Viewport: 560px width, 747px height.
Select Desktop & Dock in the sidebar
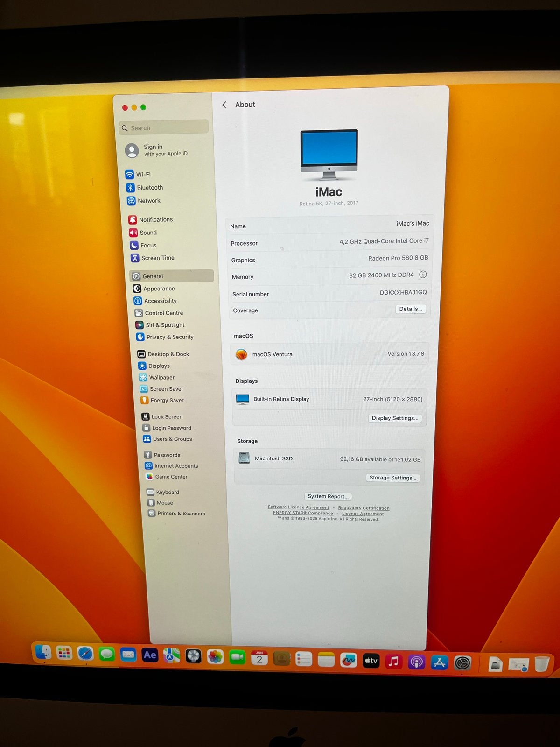tap(163, 354)
